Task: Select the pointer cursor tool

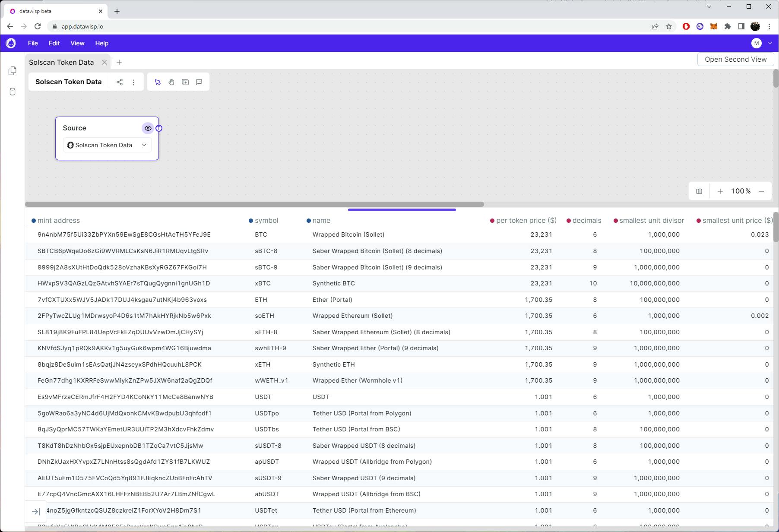Action: [x=158, y=82]
